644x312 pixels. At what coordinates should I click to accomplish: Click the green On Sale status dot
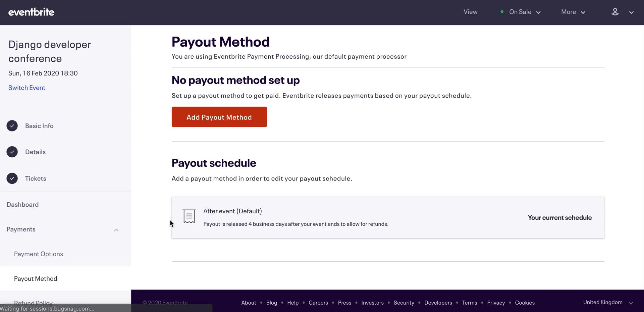click(x=502, y=12)
